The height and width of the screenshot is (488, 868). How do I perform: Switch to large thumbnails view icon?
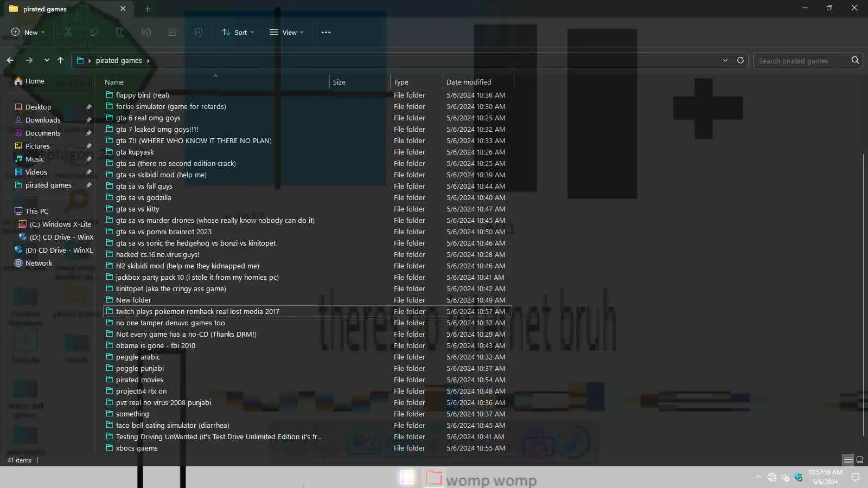(860, 460)
